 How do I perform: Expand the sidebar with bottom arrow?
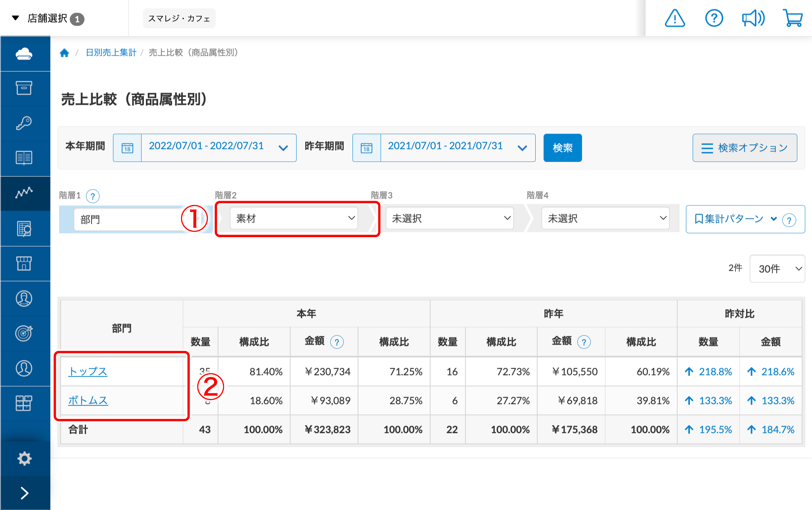pyautogui.click(x=24, y=493)
